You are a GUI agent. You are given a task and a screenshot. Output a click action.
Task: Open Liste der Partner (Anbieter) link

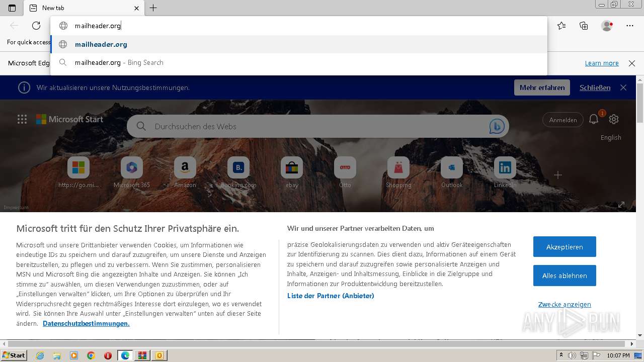pos(331,296)
